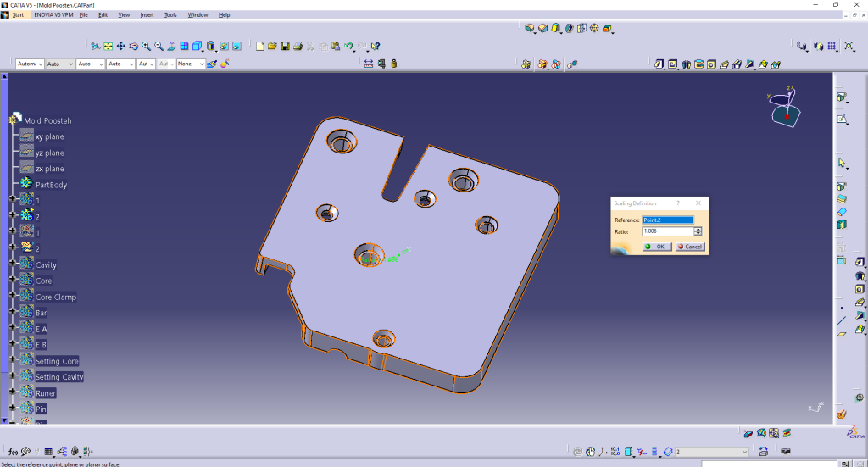Click the Save floppy disk icon
The image size is (868, 467).
(x=285, y=47)
